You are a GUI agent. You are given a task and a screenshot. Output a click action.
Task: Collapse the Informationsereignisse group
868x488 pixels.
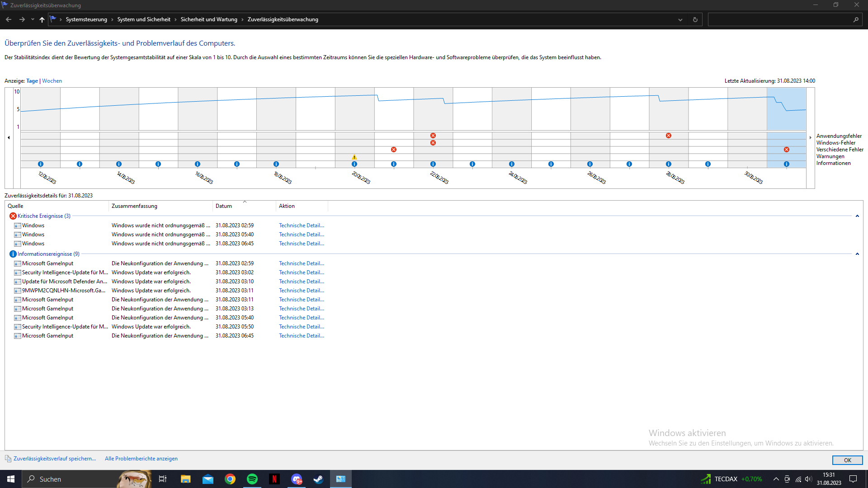point(857,254)
